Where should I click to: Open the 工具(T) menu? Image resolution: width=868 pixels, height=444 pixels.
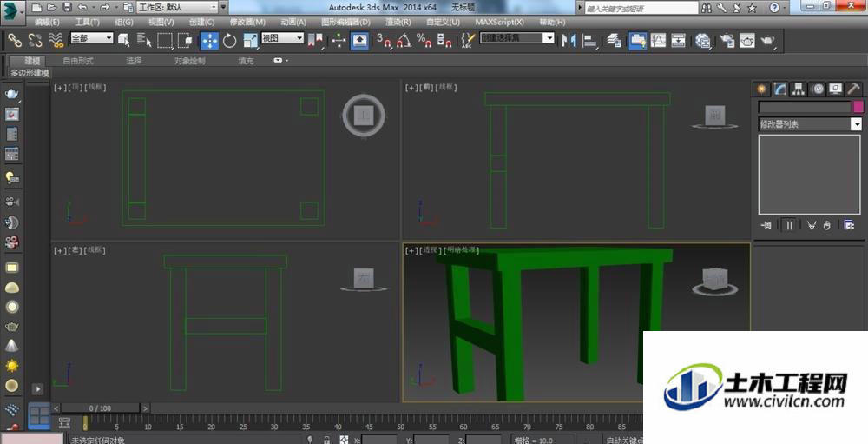coord(87,23)
